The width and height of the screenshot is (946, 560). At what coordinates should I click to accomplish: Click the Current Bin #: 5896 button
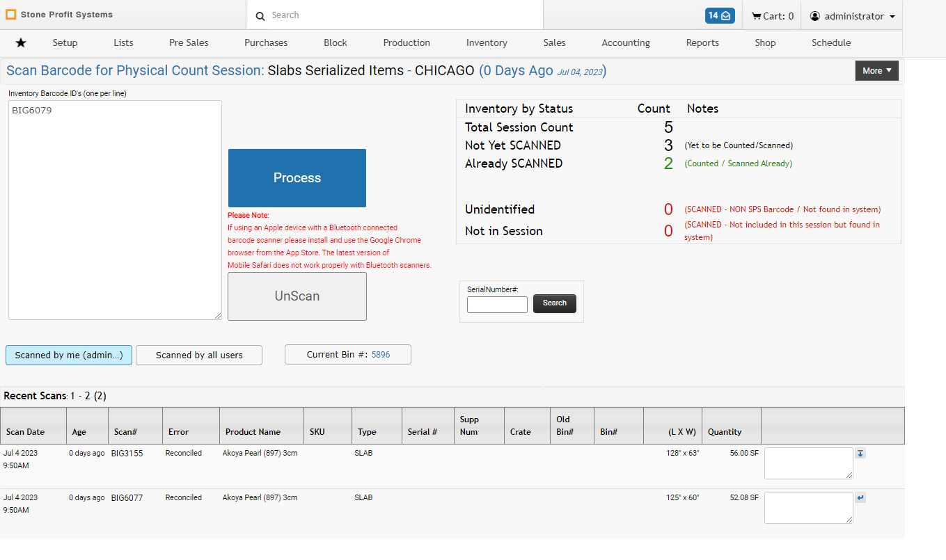(x=348, y=354)
